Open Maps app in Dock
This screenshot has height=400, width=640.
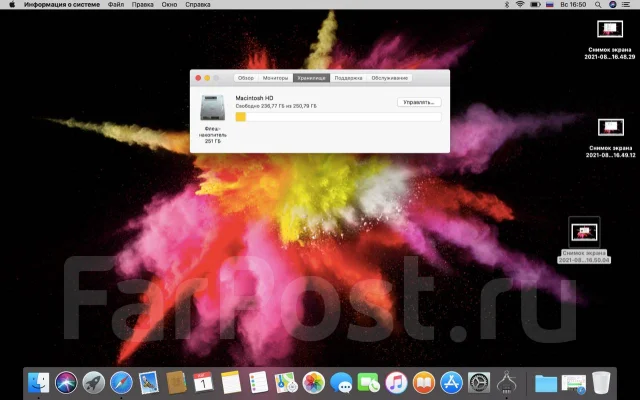click(286, 383)
